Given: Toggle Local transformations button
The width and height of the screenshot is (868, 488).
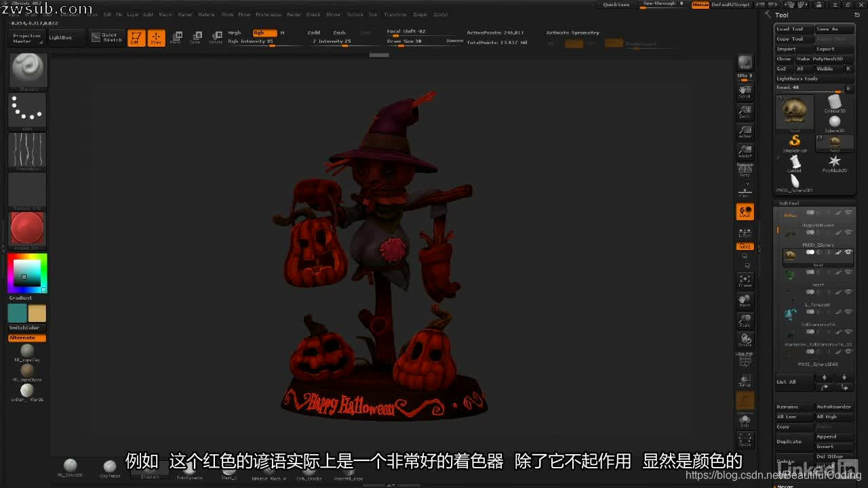Looking at the screenshot, I should tap(745, 212).
